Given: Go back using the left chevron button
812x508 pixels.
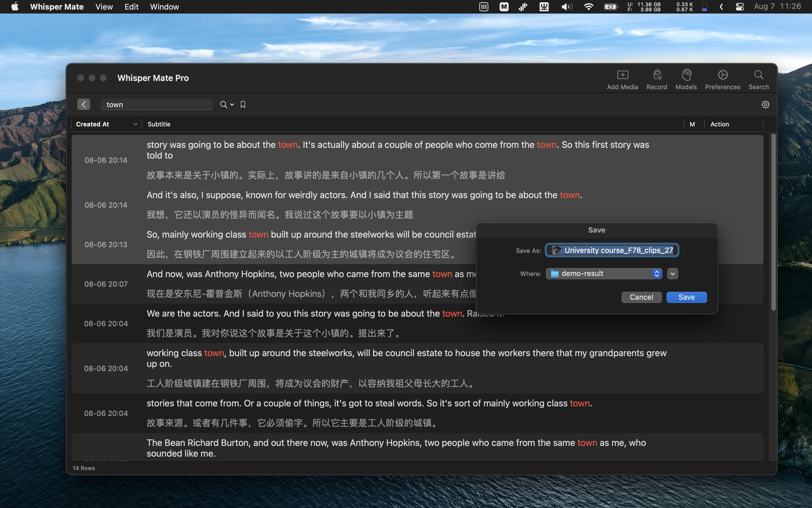Looking at the screenshot, I should click(x=83, y=104).
